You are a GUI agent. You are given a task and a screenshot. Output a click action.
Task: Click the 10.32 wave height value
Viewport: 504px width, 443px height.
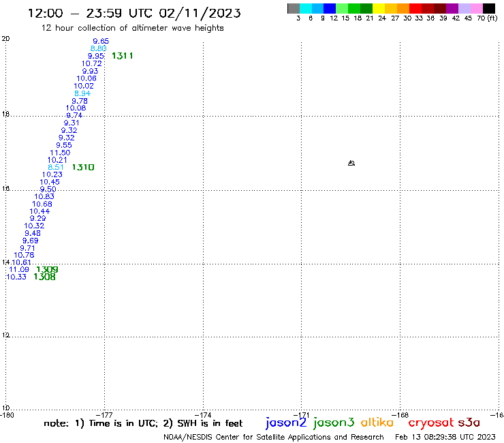click(34, 226)
